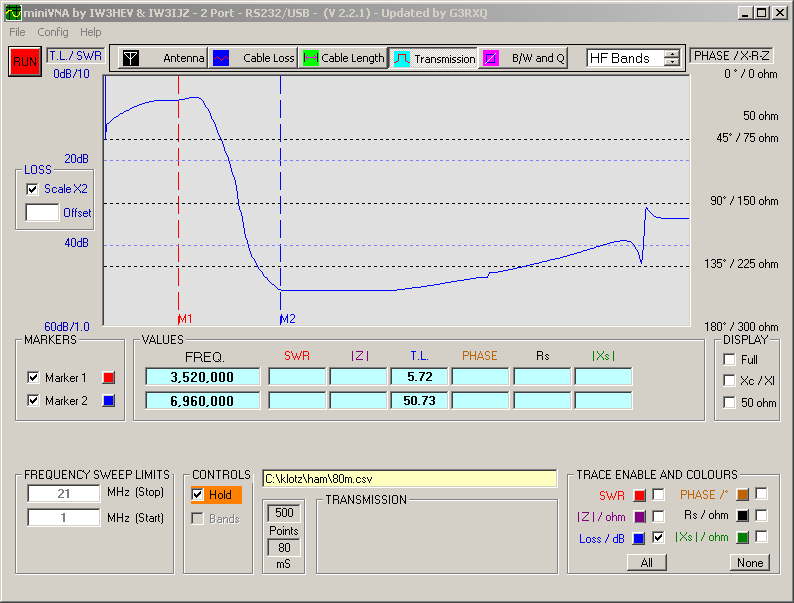The image size is (794, 603).
Task: Enable the |Xs| / ohm trace checkbox
Action: [761, 537]
